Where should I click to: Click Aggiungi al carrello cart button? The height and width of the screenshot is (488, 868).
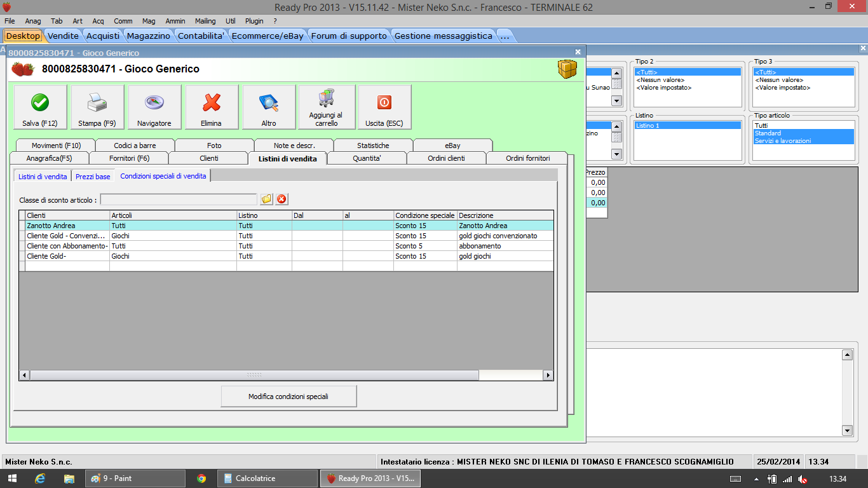click(326, 107)
